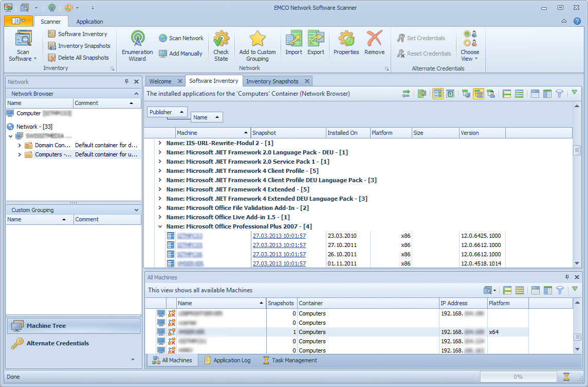Click the paint palette skin icon
588x387 pixels.
[69, 8]
